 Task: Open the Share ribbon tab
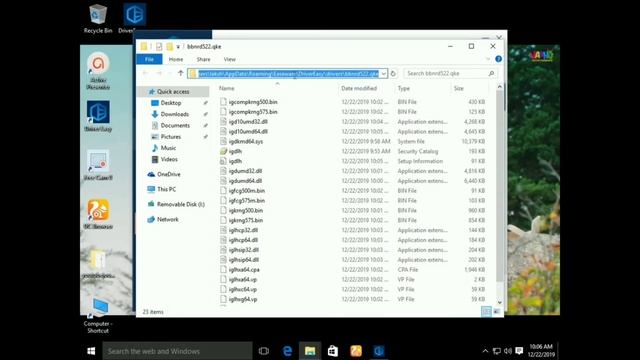(x=203, y=59)
